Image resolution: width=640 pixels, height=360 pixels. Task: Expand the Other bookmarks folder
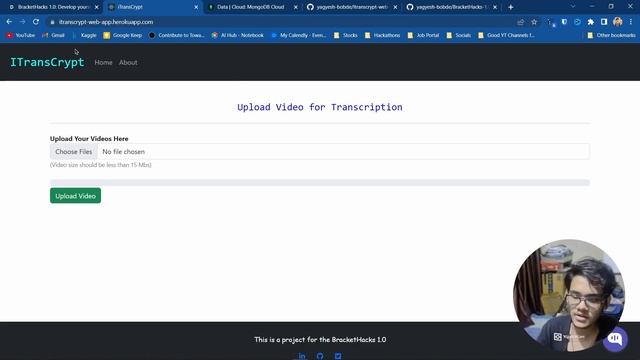pyautogui.click(x=611, y=36)
